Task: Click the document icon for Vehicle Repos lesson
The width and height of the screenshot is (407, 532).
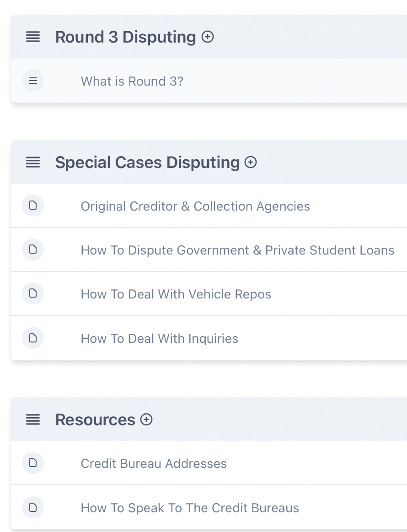Action: [x=33, y=294]
